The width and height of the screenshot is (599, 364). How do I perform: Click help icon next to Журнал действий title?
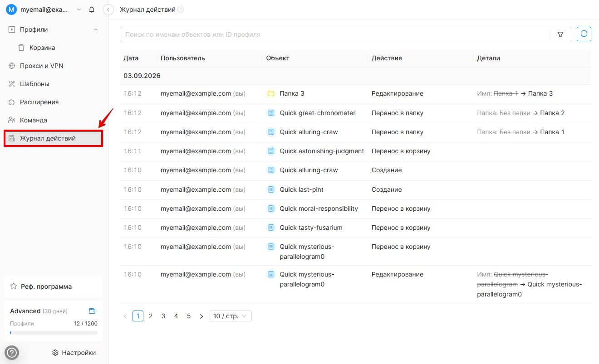pos(181,10)
